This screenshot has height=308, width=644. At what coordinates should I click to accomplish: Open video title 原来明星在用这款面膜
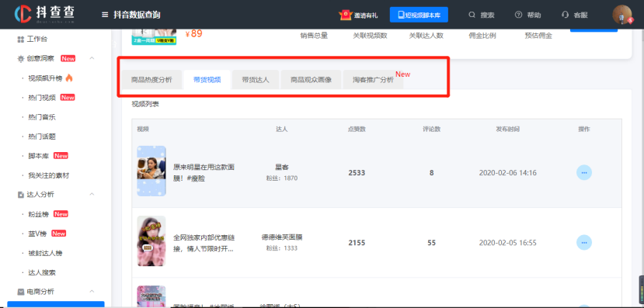(x=204, y=173)
